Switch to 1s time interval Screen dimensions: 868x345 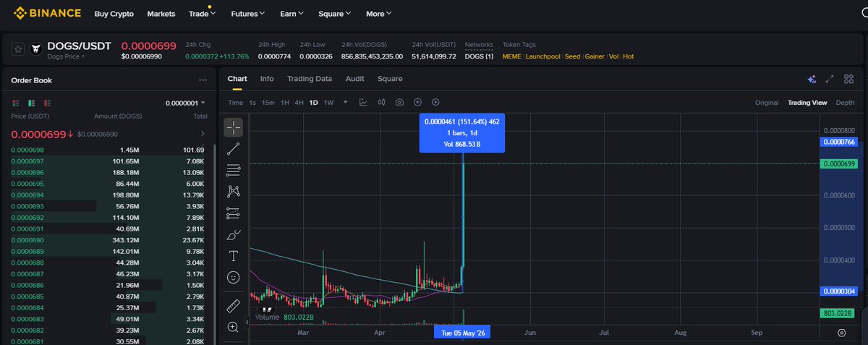point(252,103)
